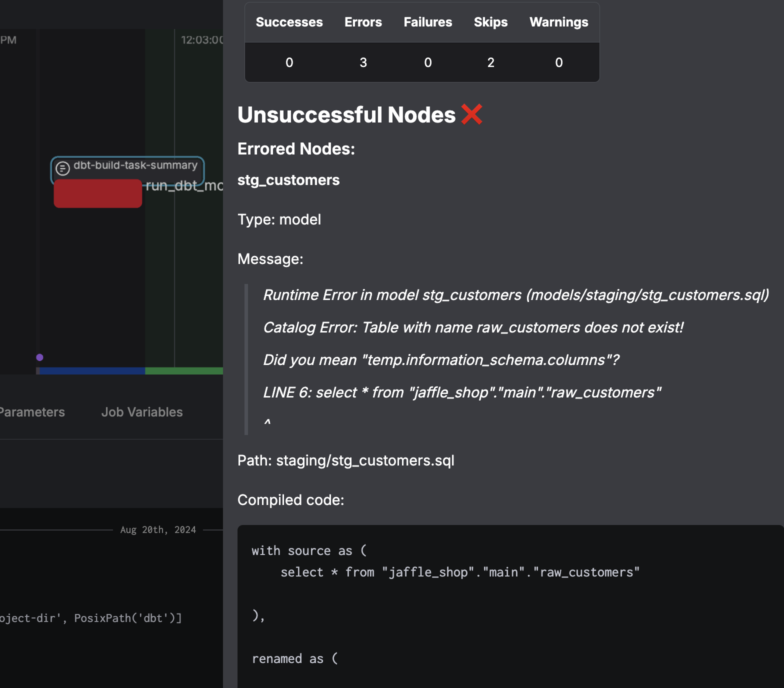Image resolution: width=784 pixels, height=688 pixels.
Task: Click the Path: staging/stg_customers.sql line
Action: pos(346,460)
